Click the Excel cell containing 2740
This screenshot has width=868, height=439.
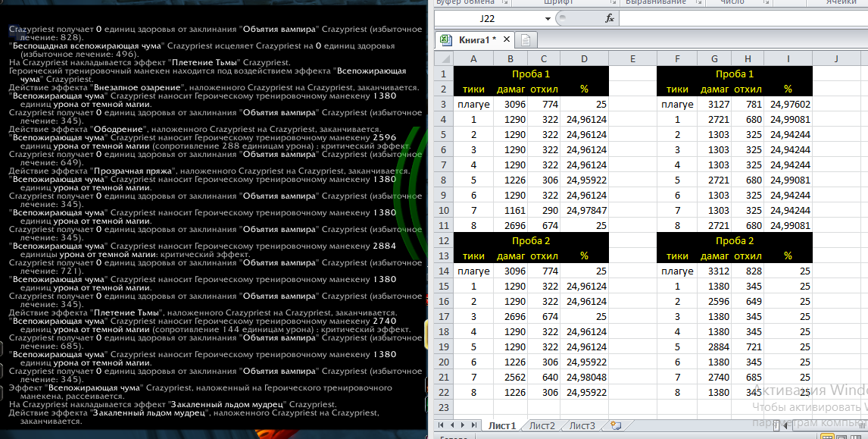[715, 377]
